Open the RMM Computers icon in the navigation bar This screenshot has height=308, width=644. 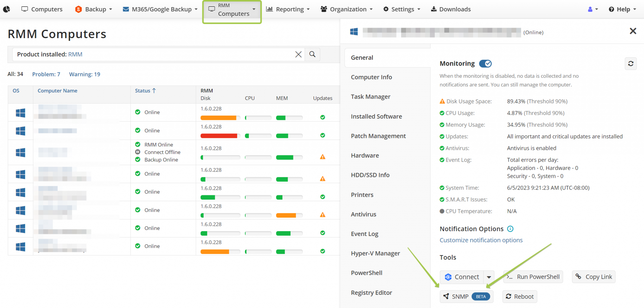click(211, 9)
